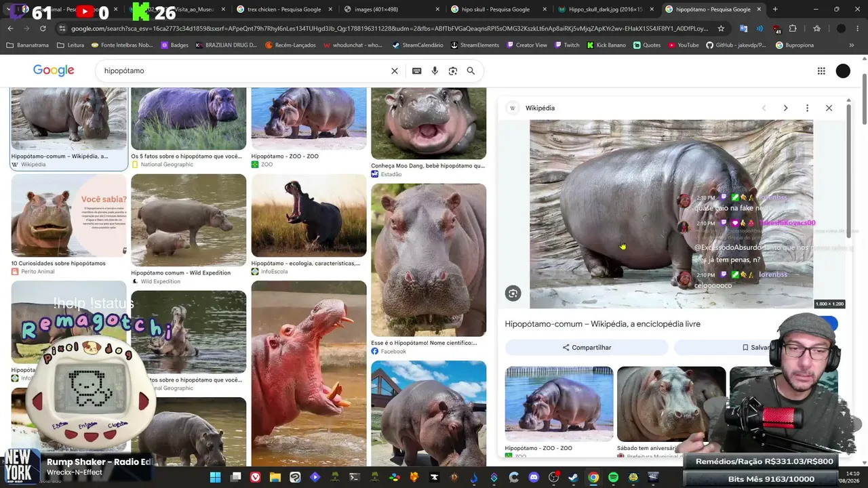The height and width of the screenshot is (488, 868).
Task: Go to the Google homepage via logo
Action: pos(54,70)
